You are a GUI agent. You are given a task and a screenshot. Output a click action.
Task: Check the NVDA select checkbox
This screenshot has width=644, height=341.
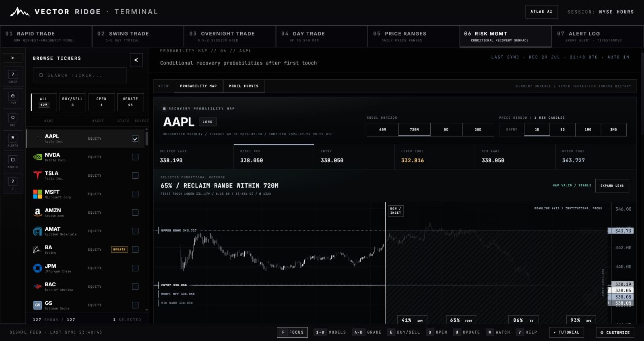[x=135, y=157]
